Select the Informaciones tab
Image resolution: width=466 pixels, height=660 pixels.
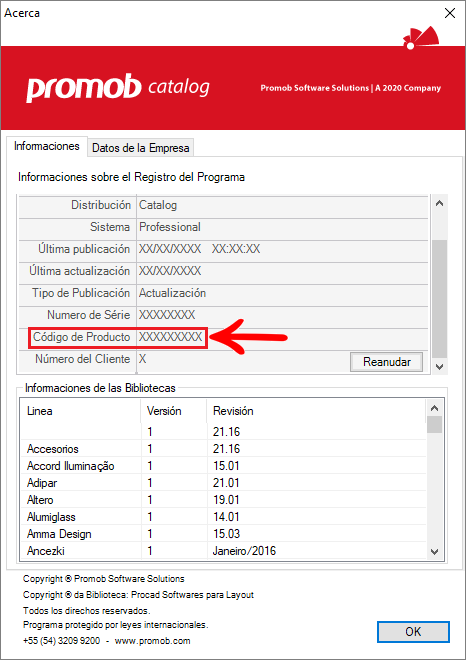point(47,146)
